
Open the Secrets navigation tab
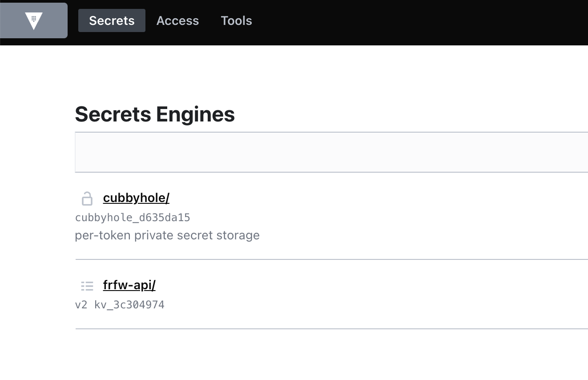[112, 20]
